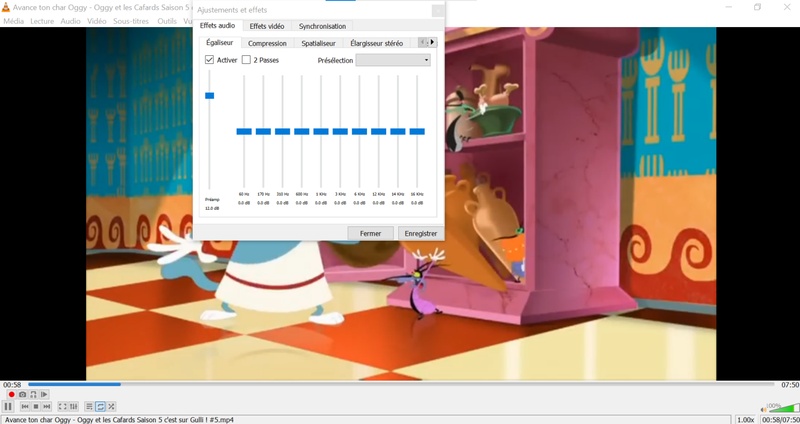The image size is (800, 424).
Task: Click the Préamp 12.0 dB value label
Action: [x=212, y=208]
